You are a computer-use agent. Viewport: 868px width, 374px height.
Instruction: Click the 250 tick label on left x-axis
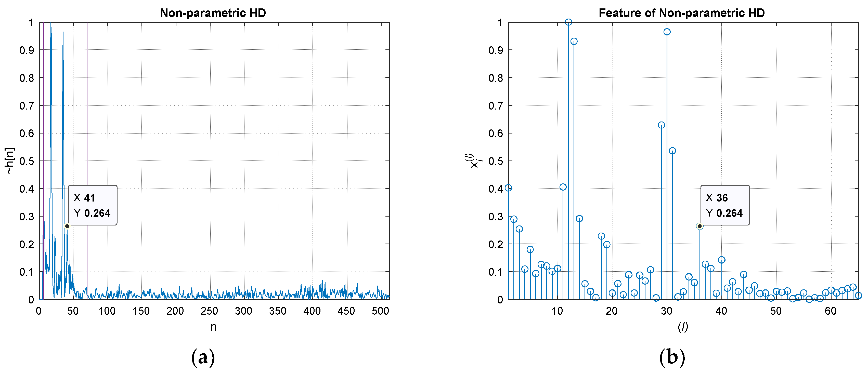pyautogui.click(x=209, y=311)
